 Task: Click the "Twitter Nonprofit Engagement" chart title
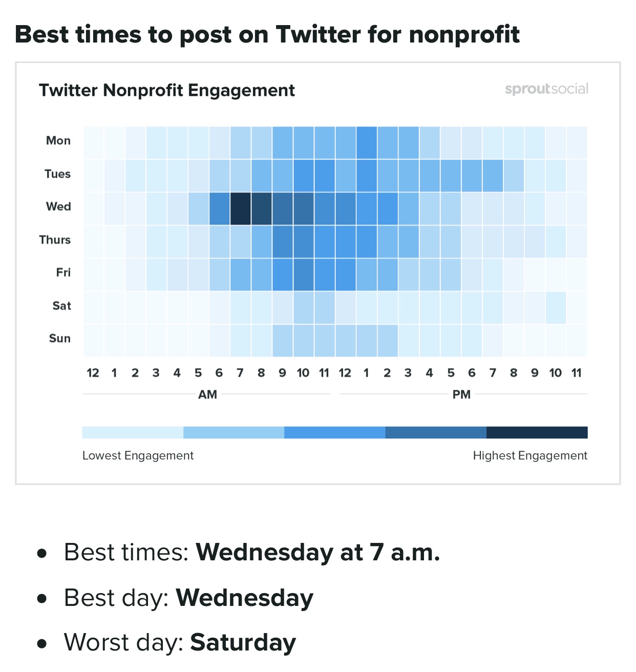pyautogui.click(x=167, y=90)
